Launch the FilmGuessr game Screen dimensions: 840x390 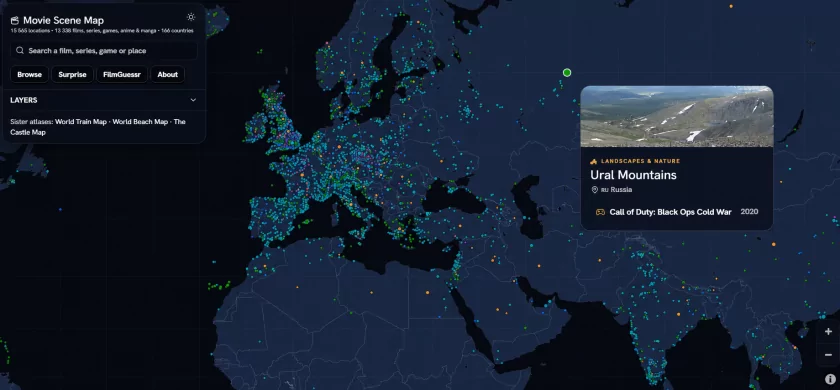click(122, 74)
